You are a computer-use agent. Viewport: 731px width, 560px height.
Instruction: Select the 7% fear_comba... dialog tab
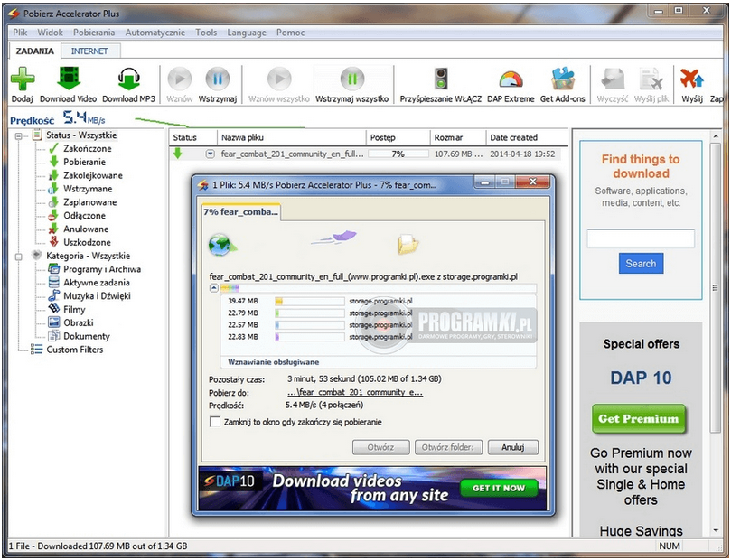240,212
